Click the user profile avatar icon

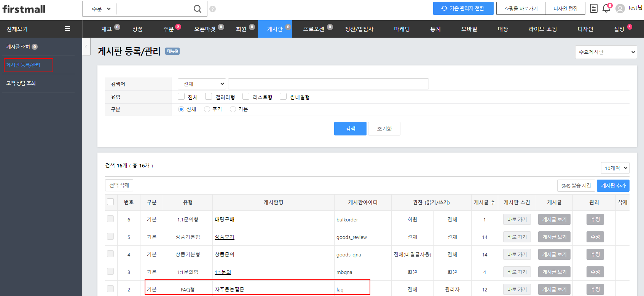pyautogui.click(x=620, y=9)
